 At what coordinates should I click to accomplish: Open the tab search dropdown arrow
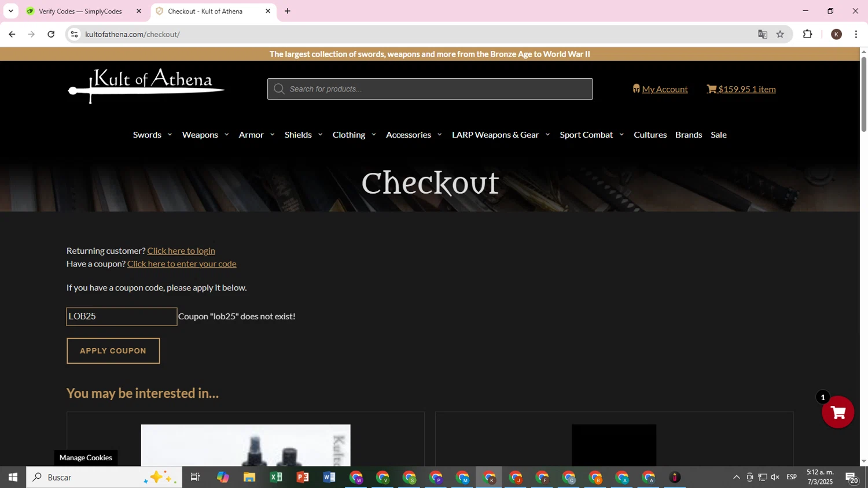click(10, 11)
